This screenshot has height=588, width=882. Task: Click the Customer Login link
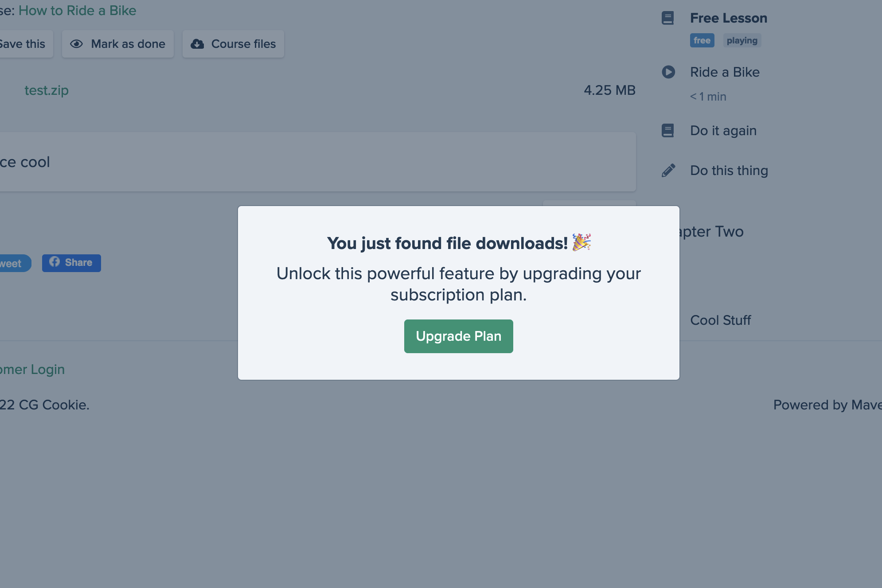[32, 370]
